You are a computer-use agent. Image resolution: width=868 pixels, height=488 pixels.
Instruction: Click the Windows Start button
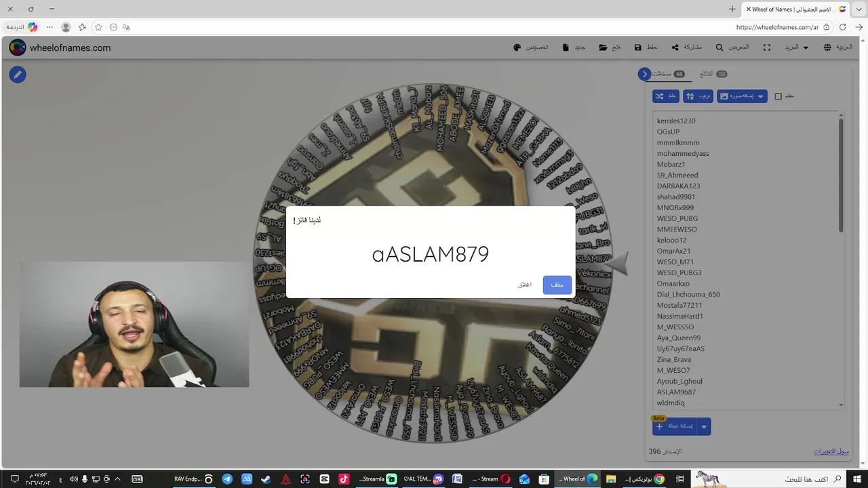[x=859, y=479]
